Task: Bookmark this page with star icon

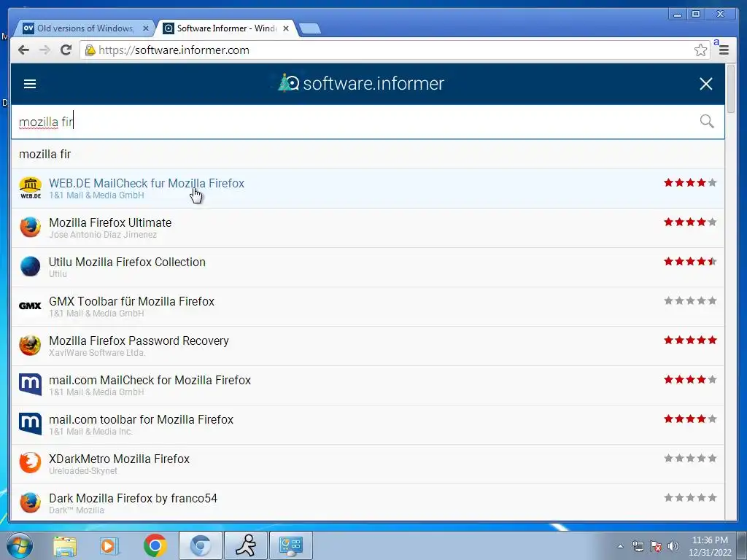Action: tap(700, 50)
